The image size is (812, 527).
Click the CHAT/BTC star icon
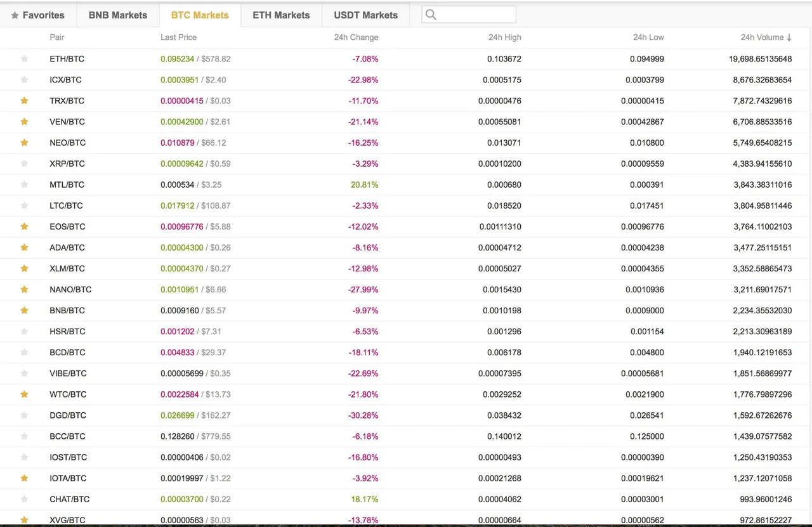pyautogui.click(x=24, y=498)
